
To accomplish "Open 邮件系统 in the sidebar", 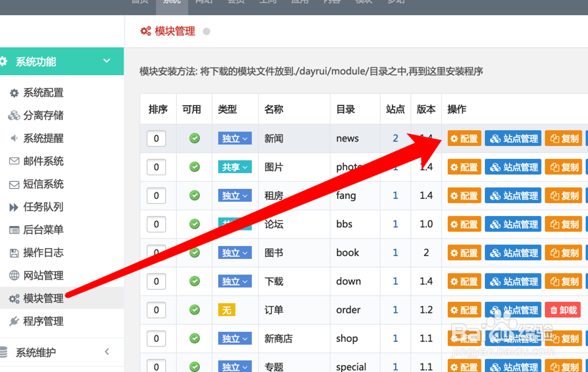I will [36, 161].
